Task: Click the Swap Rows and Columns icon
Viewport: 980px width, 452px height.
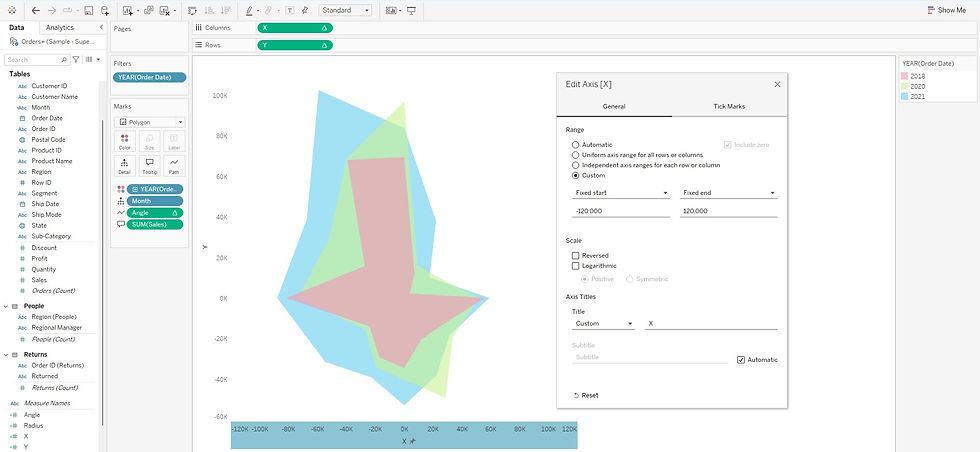Action: point(192,10)
